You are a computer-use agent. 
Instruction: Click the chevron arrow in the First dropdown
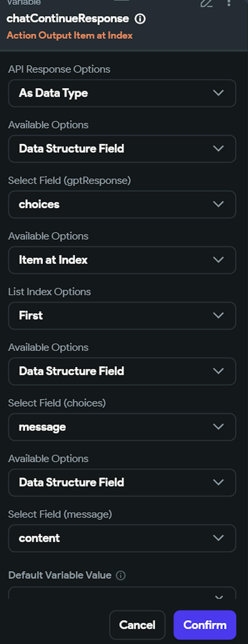[218, 315]
